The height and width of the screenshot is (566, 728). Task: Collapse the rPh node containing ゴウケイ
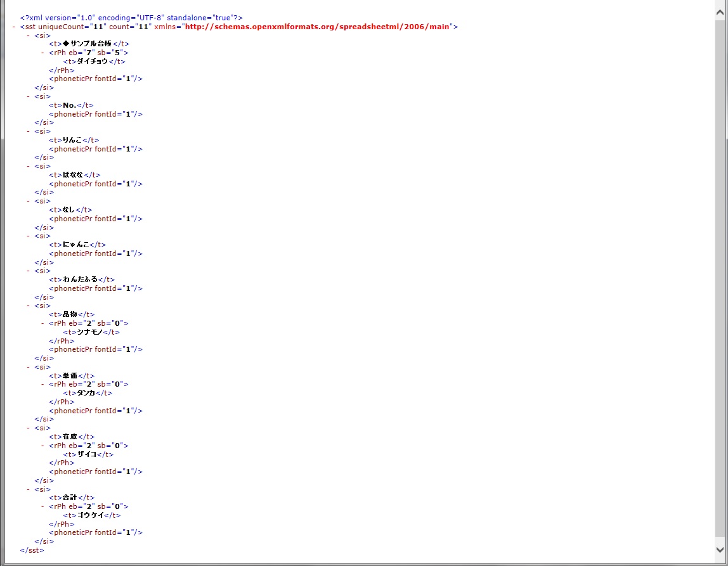42,506
